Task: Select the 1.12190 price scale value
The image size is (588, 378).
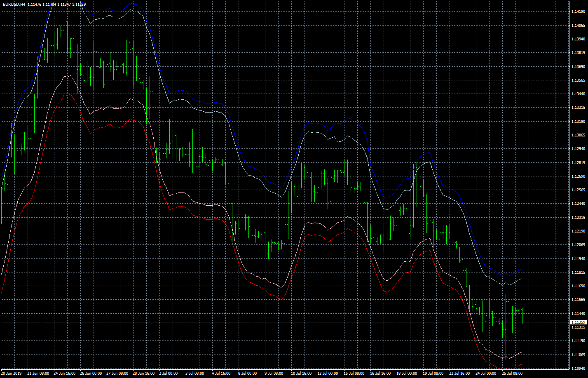Action: pos(578,231)
